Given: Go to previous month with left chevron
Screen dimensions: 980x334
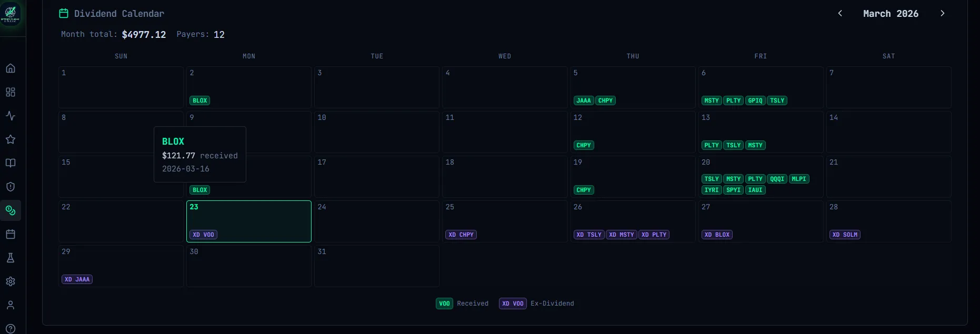Looking at the screenshot, I should click(x=840, y=13).
